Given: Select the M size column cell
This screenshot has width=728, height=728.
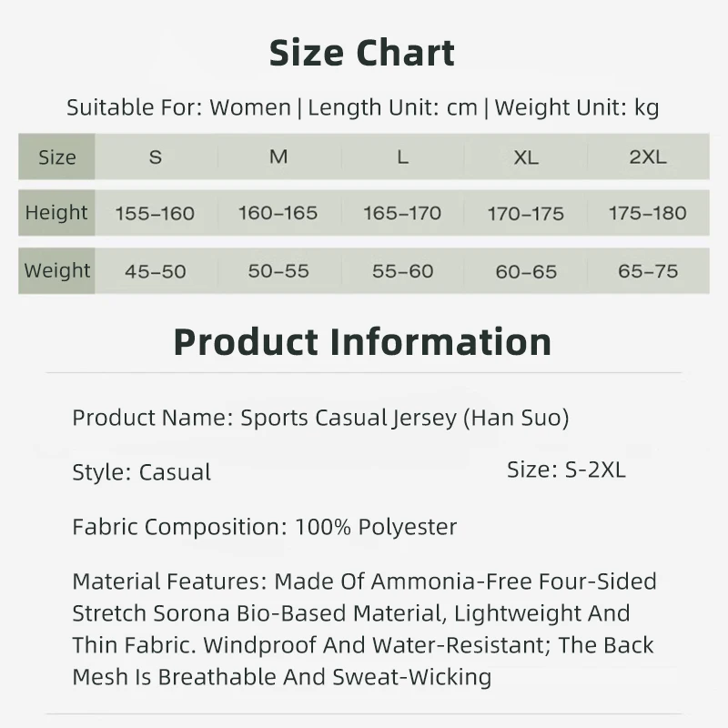Looking at the screenshot, I should (x=278, y=157).
